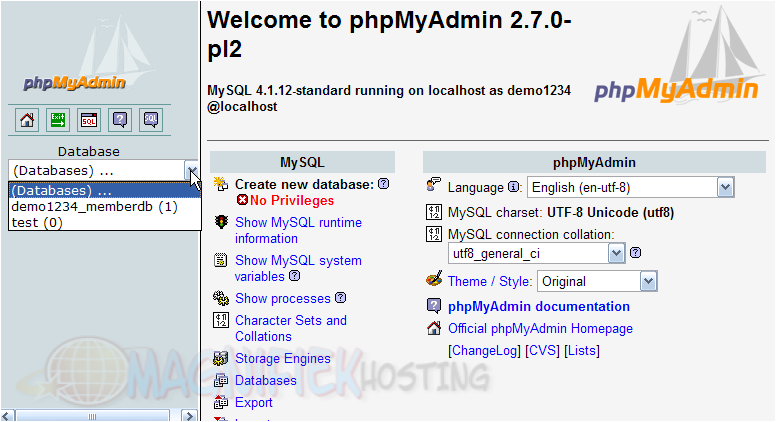Open phpMyAdmin documentation link
776x422 pixels.
click(x=539, y=306)
